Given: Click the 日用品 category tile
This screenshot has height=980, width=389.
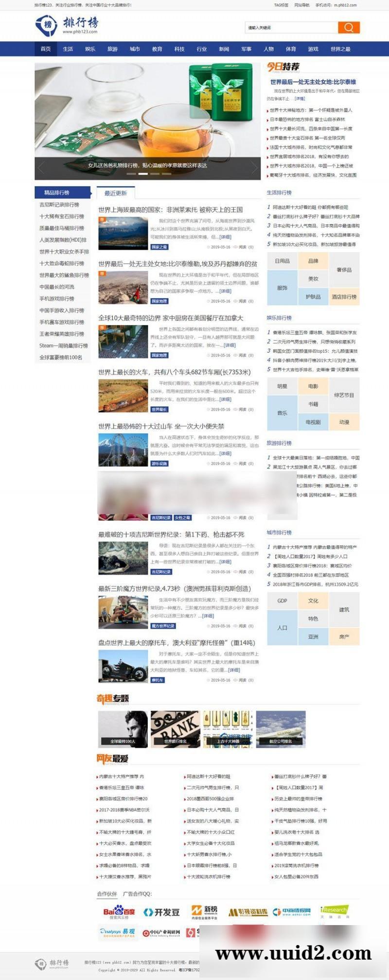Looking at the screenshot, I should pos(282,261).
